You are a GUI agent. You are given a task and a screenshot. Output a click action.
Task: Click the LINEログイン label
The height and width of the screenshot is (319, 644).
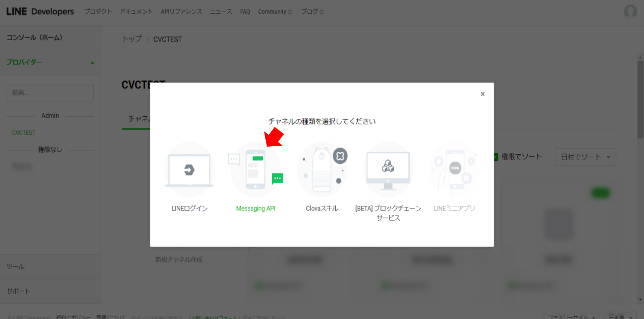(189, 209)
